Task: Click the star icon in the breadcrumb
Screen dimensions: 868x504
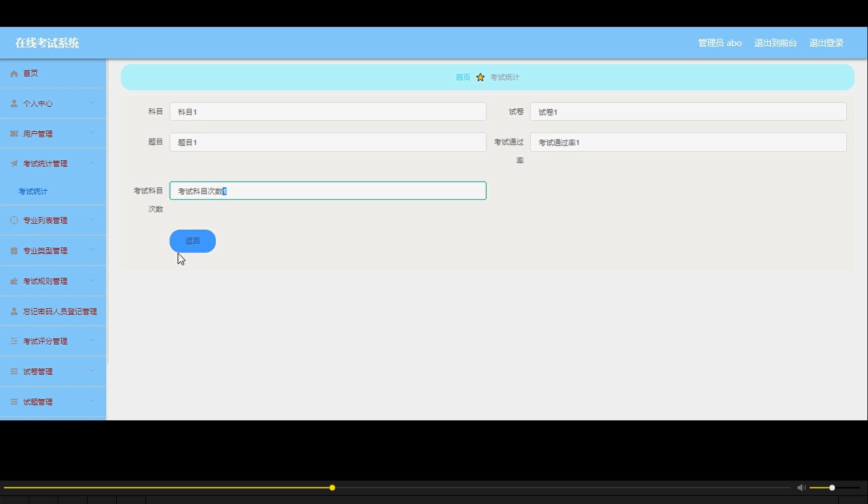Action: [x=480, y=77]
